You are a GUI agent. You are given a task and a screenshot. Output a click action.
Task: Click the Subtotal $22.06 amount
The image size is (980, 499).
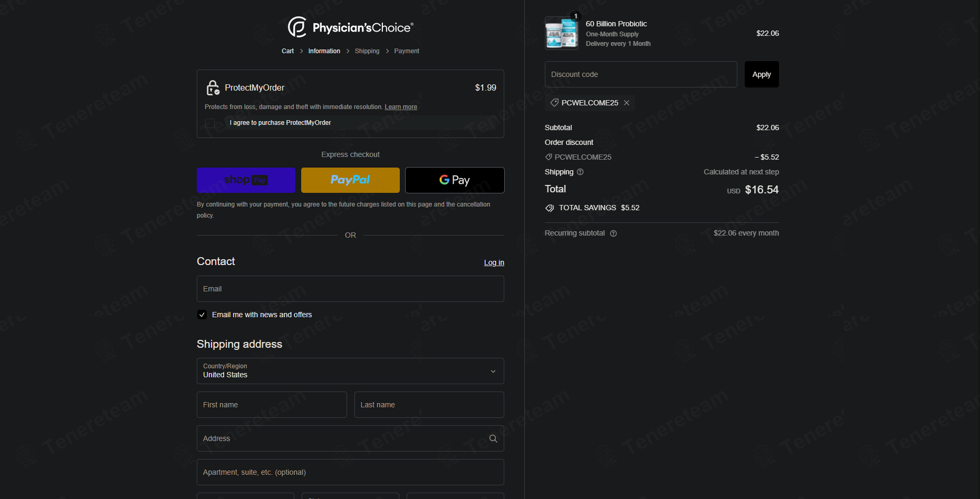click(x=767, y=128)
